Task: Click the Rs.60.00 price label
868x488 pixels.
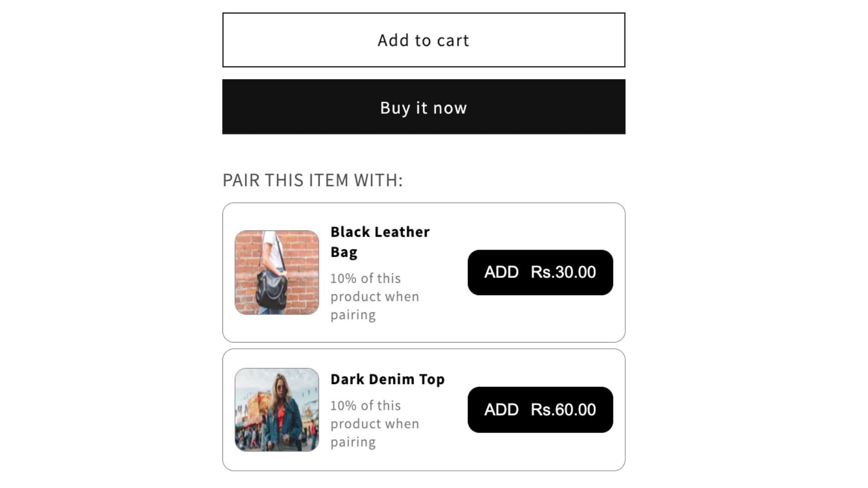Action: [x=563, y=410]
